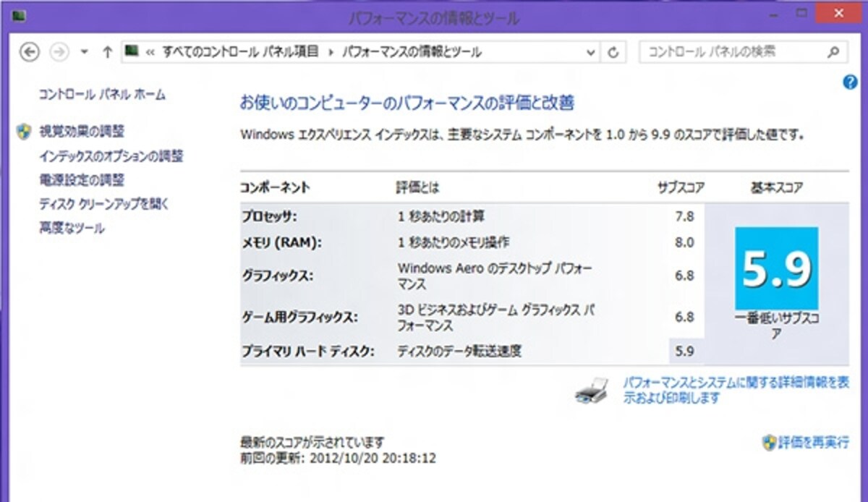Click the Back navigation arrow
The width and height of the screenshot is (868, 502).
pyautogui.click(x=28, y=52)
